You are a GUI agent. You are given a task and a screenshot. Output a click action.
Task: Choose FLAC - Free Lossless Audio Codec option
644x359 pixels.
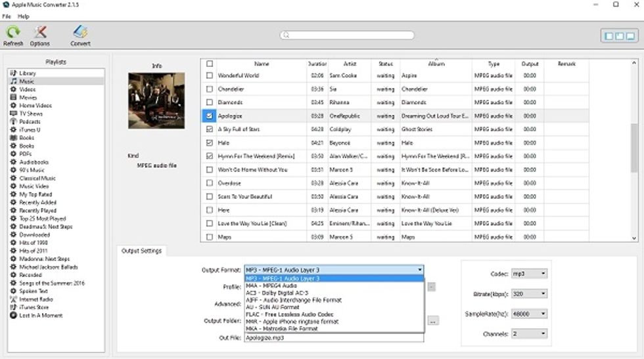334,314
